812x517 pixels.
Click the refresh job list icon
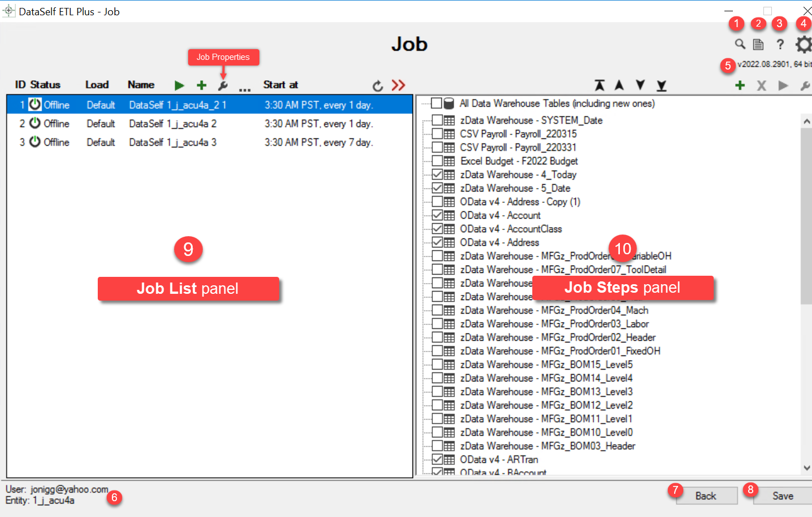point(377,86)
